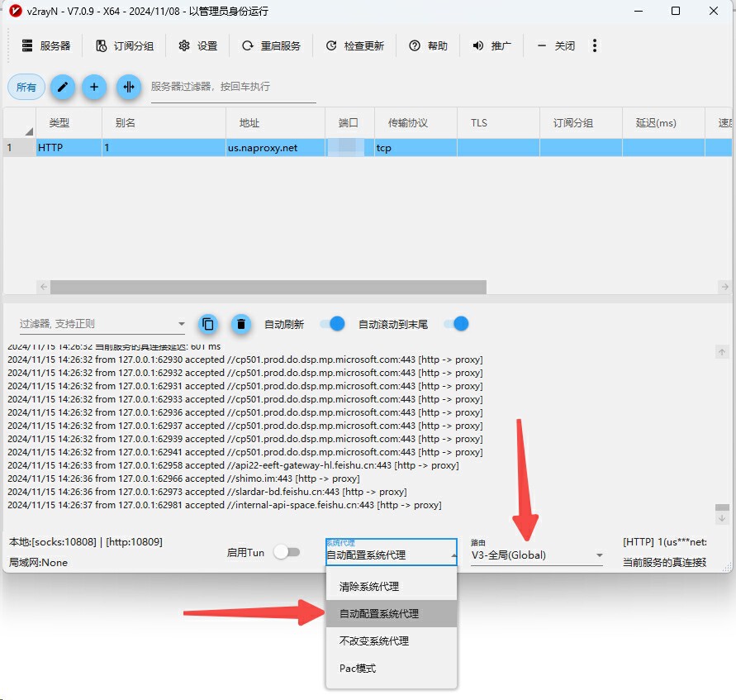Viewport: 736px width, 700px height.
Task: Toggle the 自动刷新 auto refresh switch
Action: [332, 324]
